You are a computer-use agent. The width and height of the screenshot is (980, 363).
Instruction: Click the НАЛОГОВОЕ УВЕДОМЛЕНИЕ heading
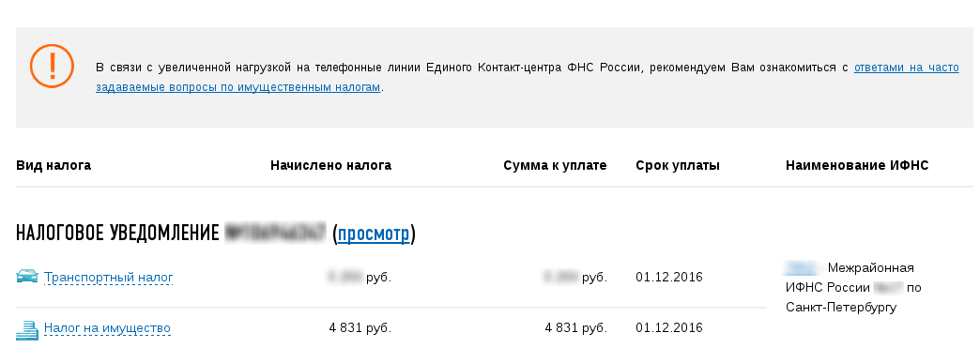tap(117, 234)
